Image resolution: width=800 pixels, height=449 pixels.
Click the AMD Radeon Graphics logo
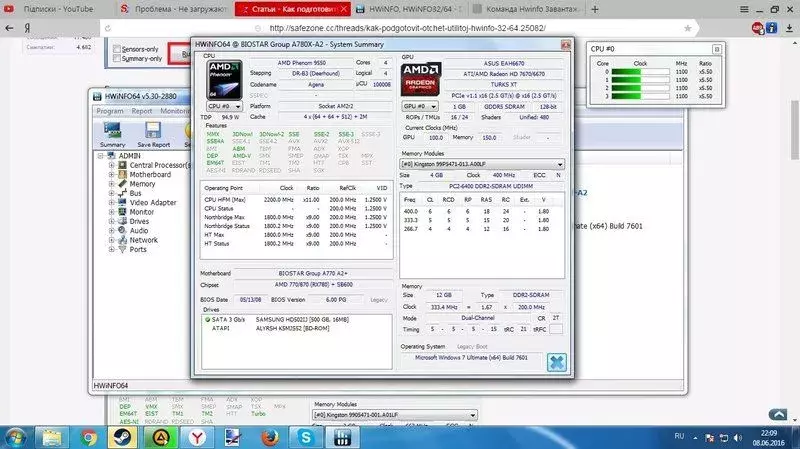[420, 80]
